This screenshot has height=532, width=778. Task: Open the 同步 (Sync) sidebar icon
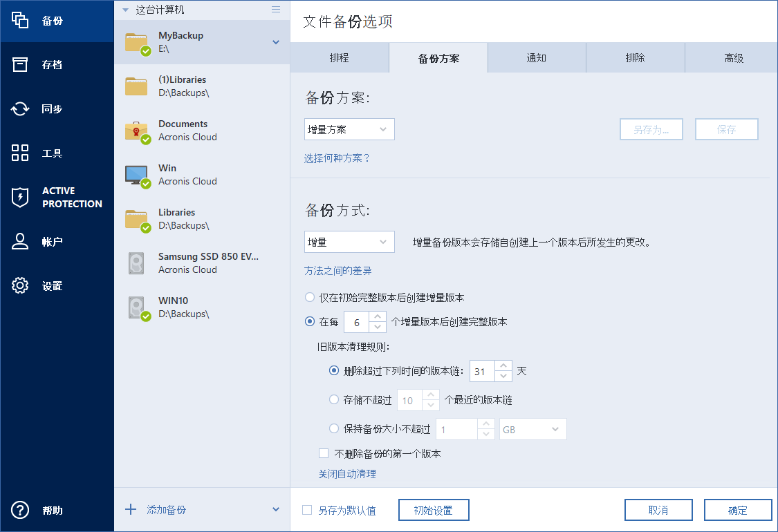(20, 108)
